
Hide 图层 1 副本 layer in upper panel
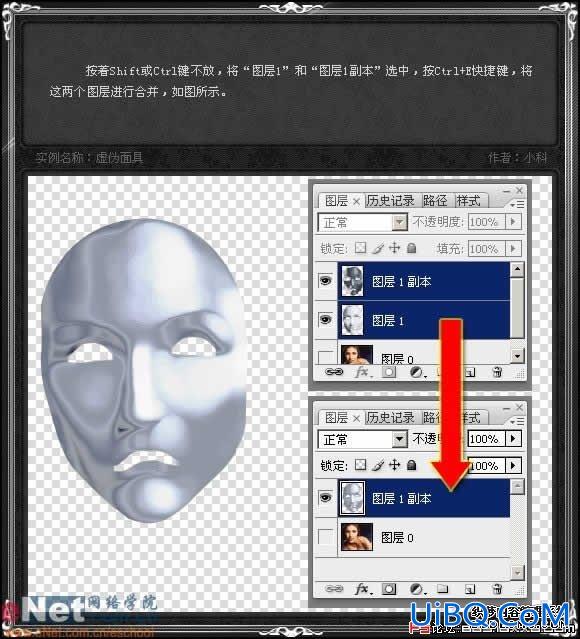coord(326,280)
